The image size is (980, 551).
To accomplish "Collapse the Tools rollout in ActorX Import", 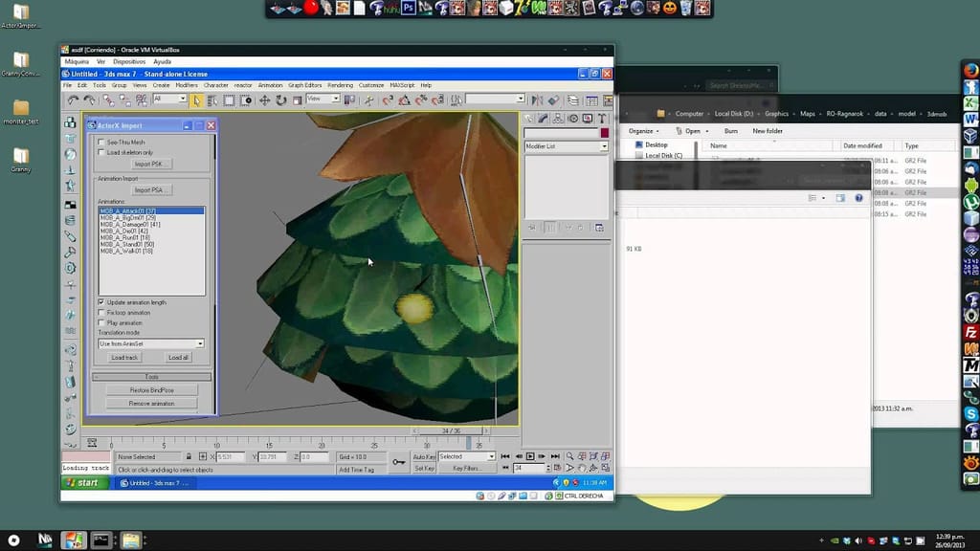I will (x=152, y=377).
